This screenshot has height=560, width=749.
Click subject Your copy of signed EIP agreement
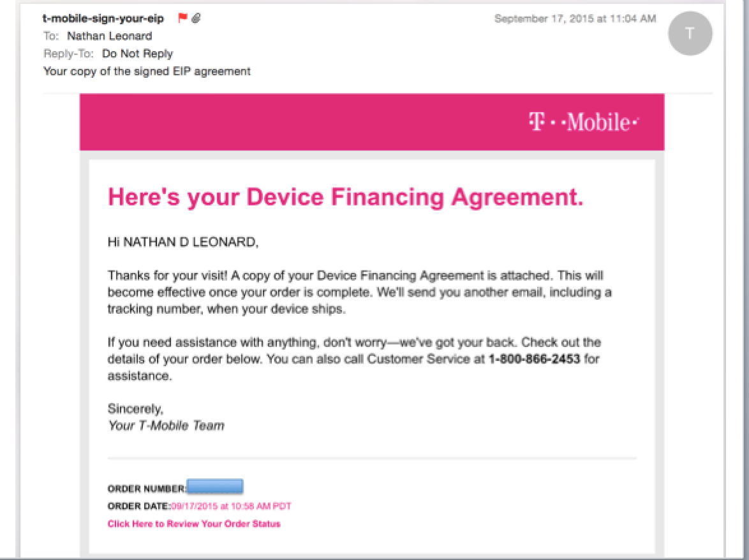pyautogui.click(x=147, y=71)
